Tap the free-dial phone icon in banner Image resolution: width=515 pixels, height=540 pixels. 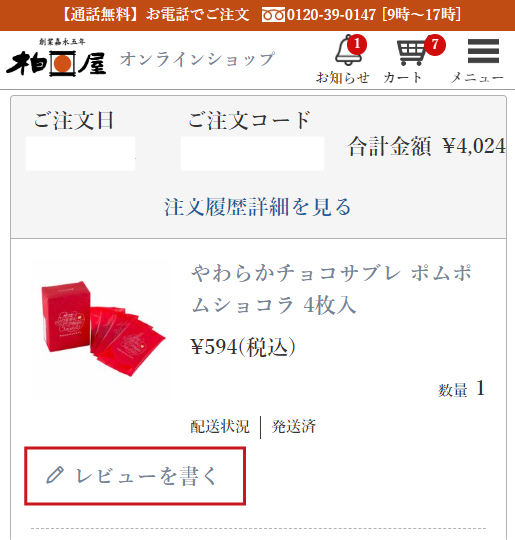273,15
